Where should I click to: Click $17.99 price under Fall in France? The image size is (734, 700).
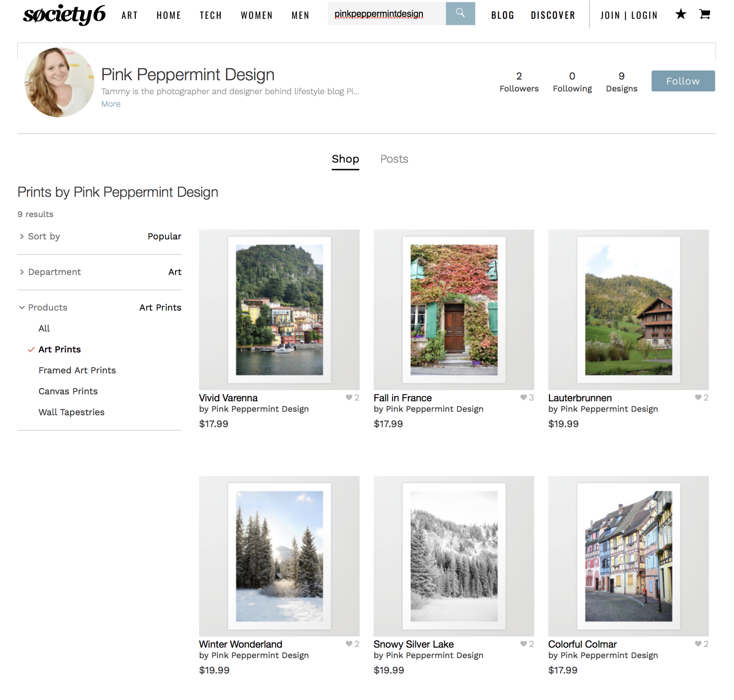[388, 424]
